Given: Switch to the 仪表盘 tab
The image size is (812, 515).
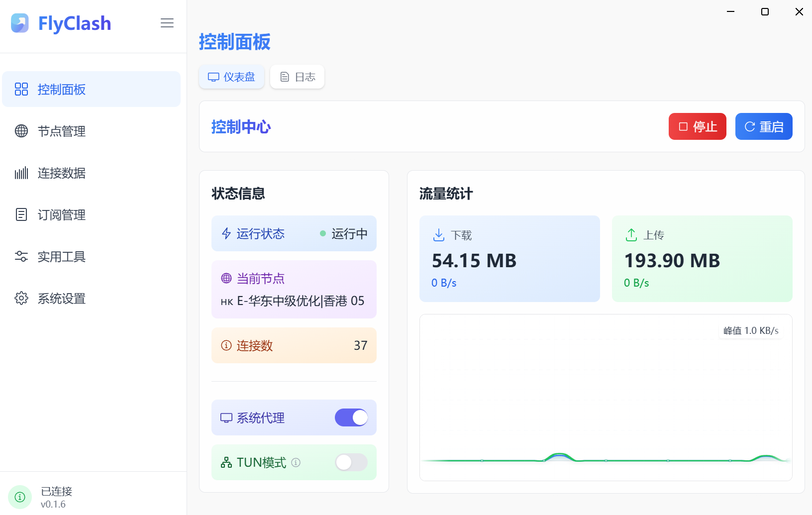Looking at the screenshot, I should pos(231,77).
